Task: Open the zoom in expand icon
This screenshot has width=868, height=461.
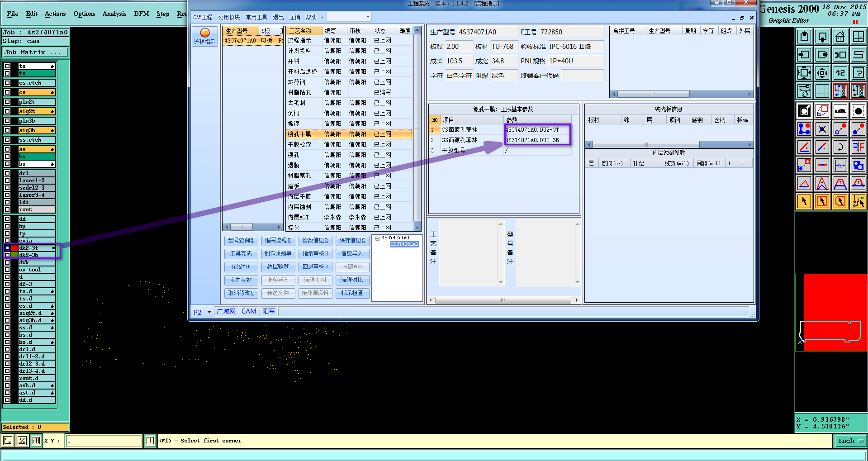Action: pos(804,73)
